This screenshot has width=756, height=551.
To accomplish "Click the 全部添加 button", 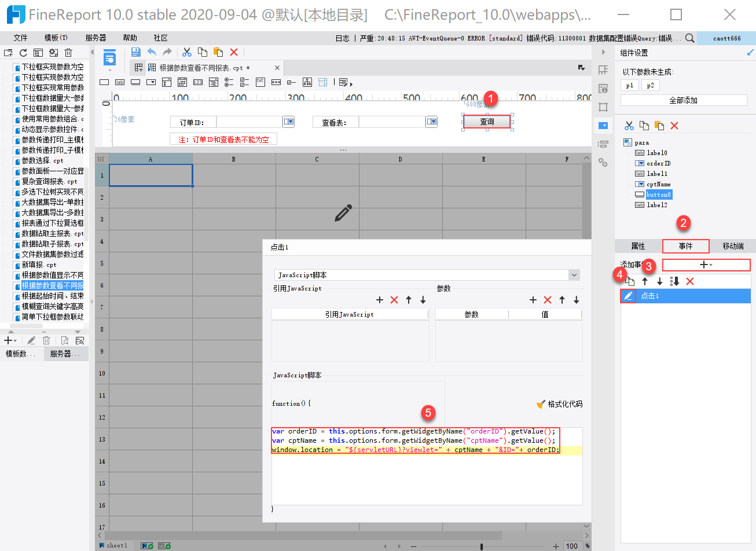I will pos(684,100).
